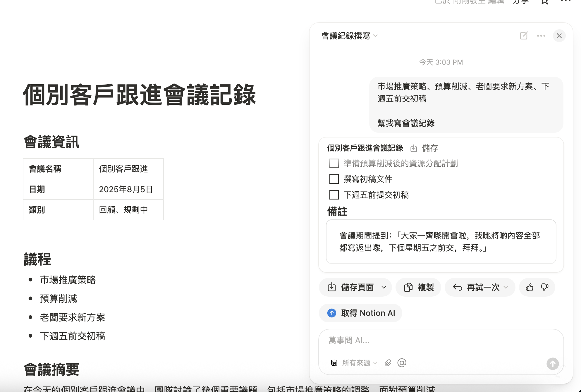Click the 取得 Notion AI button
The image size is (581, 392).
(x=360, y=313)
